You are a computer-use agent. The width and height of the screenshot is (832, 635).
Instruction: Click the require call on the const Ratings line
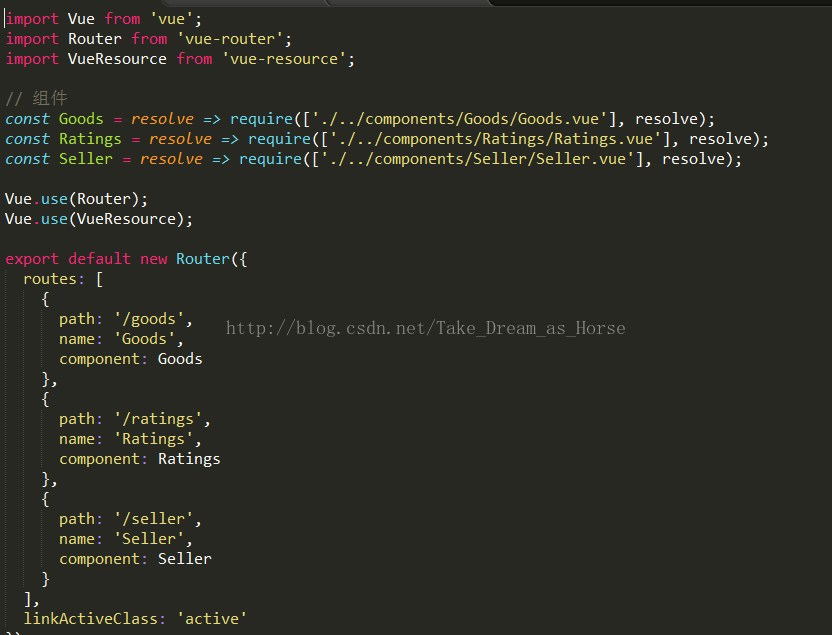coord(280,139)
